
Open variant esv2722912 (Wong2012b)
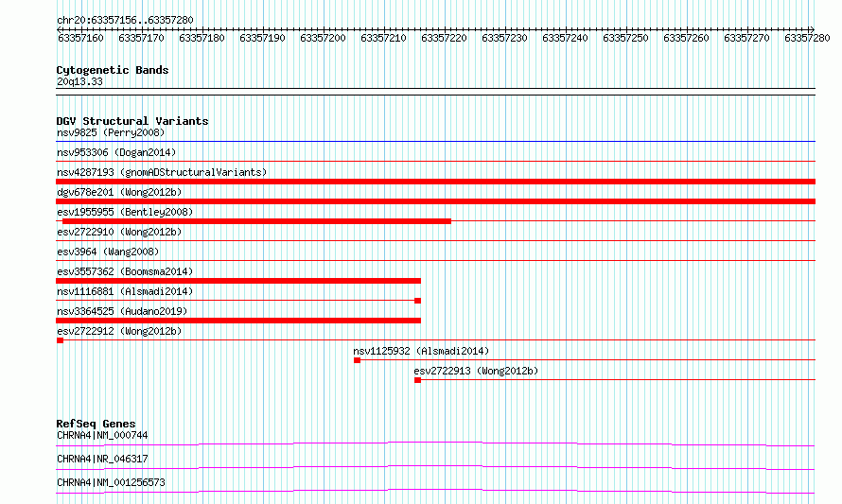[x=119, y=331]
